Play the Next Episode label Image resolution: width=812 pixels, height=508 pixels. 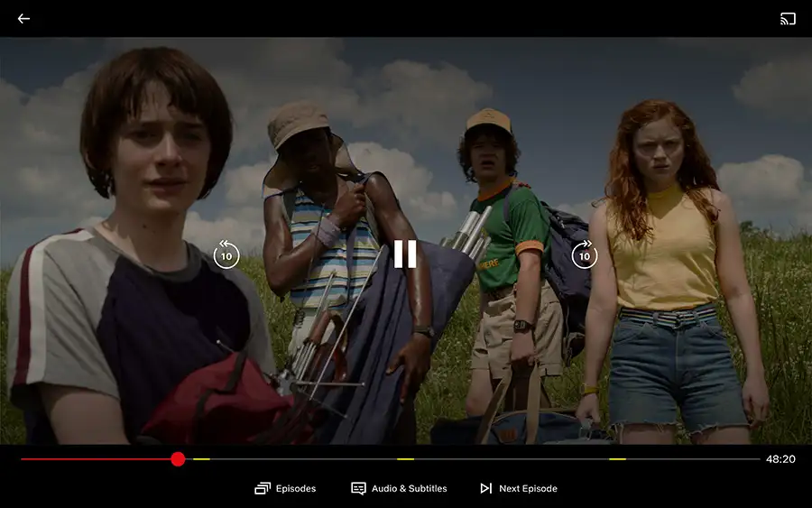coord(528,488)
